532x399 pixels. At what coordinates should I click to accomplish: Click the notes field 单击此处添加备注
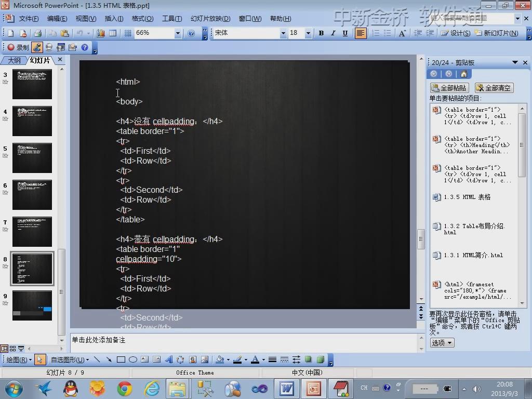pos(244,342)
